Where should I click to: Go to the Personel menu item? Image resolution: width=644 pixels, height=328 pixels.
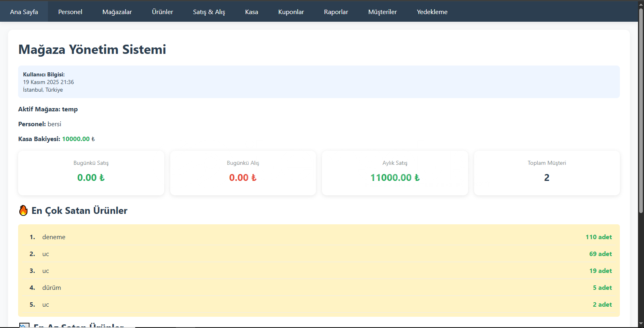[x=70, y=12]
